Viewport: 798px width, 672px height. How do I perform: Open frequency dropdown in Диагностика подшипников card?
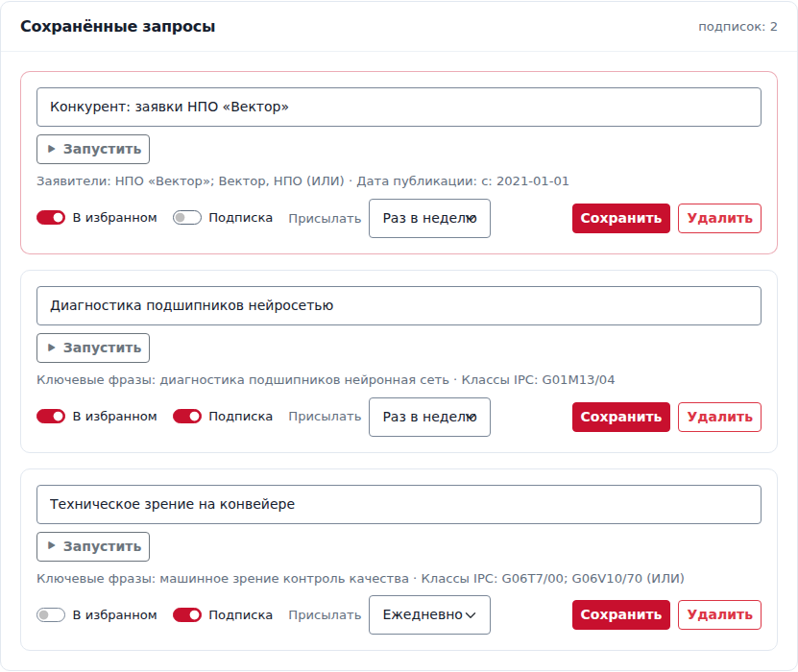click(x=429, y=418)
